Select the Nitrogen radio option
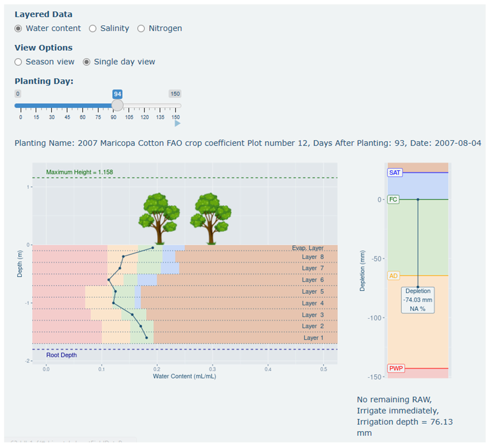Screen dimensions: 492x448 pos(141,29)
